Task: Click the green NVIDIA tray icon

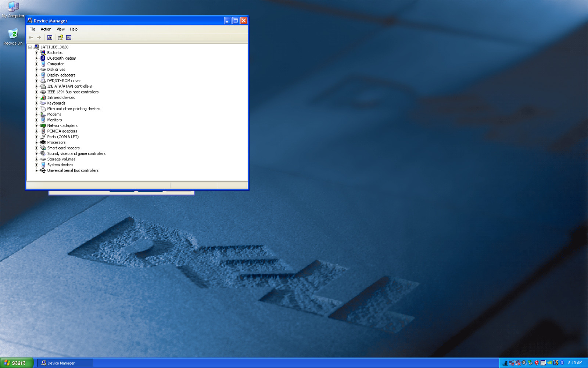Action: click(x=549, y=363)
